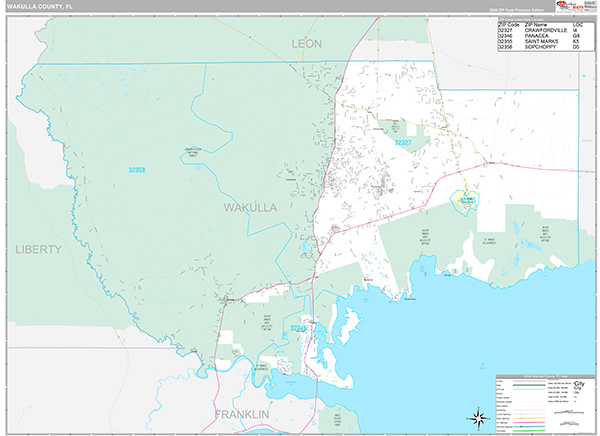Click grid location D5 in index table
Viewport: 600px width, 436px height.
[x=576, y=47]
